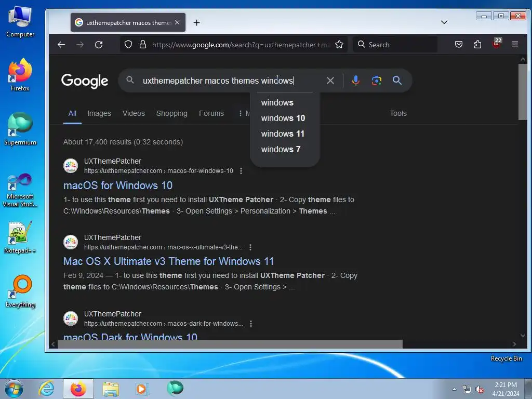Click the muted volume tray icon
The height and width of the screenshot is (399, 532).
(x=480, y=390)
